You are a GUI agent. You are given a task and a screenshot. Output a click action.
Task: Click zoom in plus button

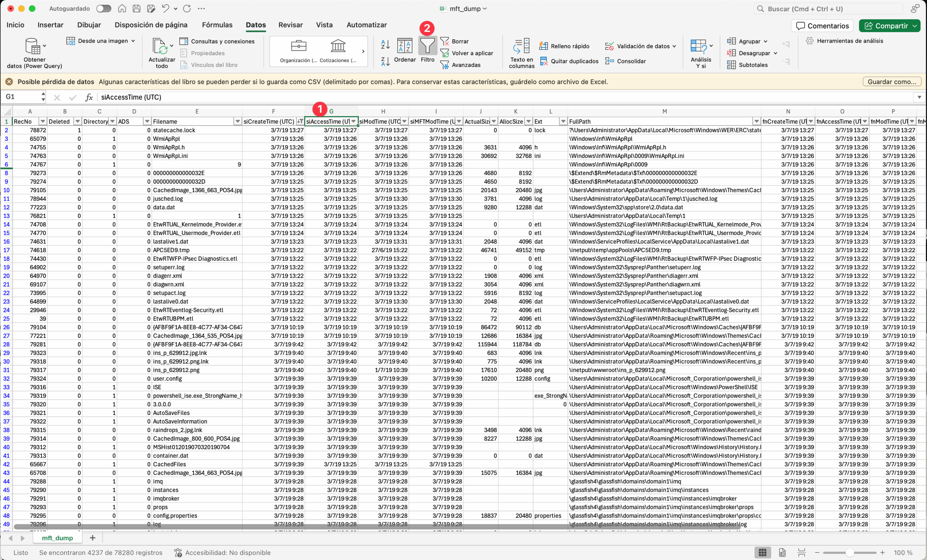[x=882, y=552]
